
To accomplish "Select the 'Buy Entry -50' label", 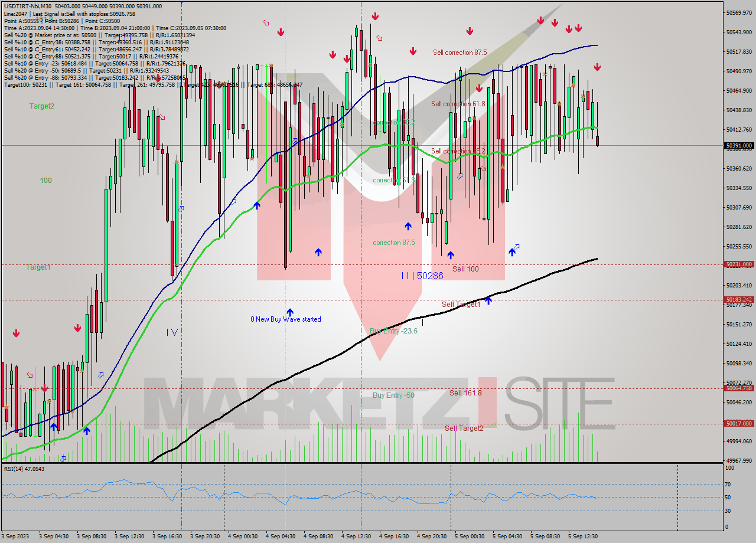I will [393, 395].
